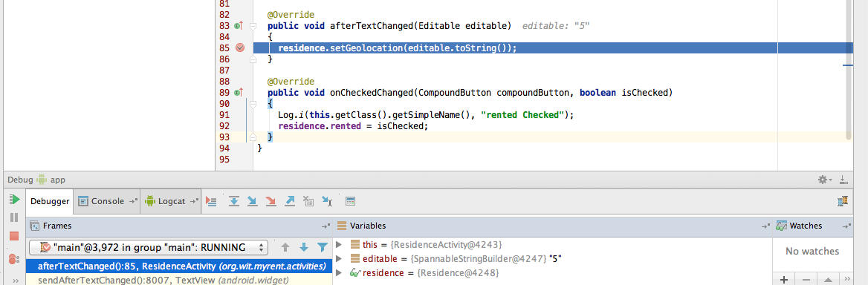Image resolution: width=868 pixels, height=285 pixels.
Task: Click the Drop Frame icon
Action: pyautogui.click(x=308, y=202)
